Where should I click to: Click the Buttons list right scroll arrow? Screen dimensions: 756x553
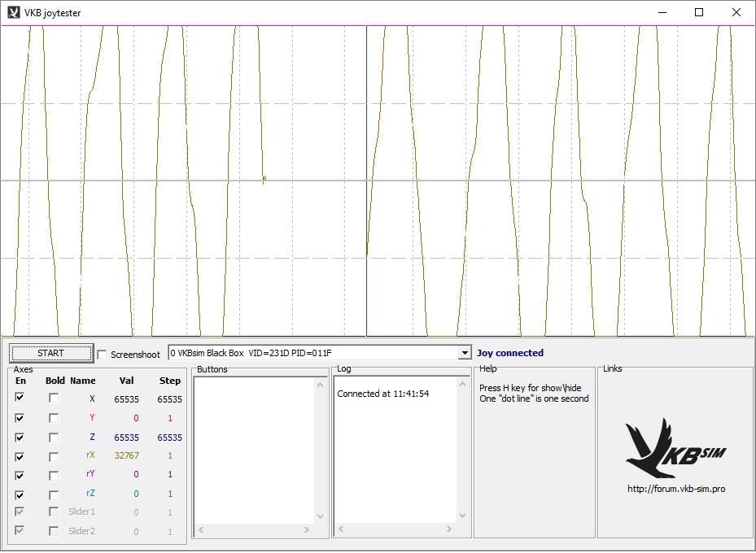[306, 530]
